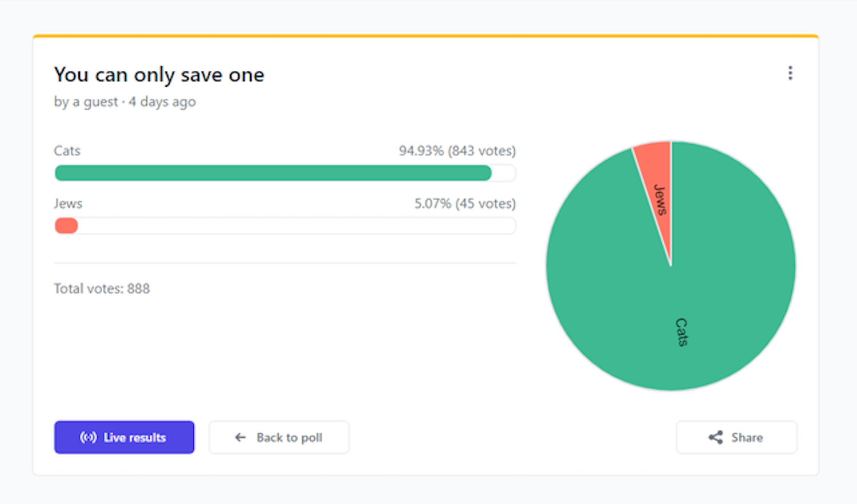Viewport: 857px width, 504px height.
Task: Click the green Cats progress bar
Action: pos(273,173)
